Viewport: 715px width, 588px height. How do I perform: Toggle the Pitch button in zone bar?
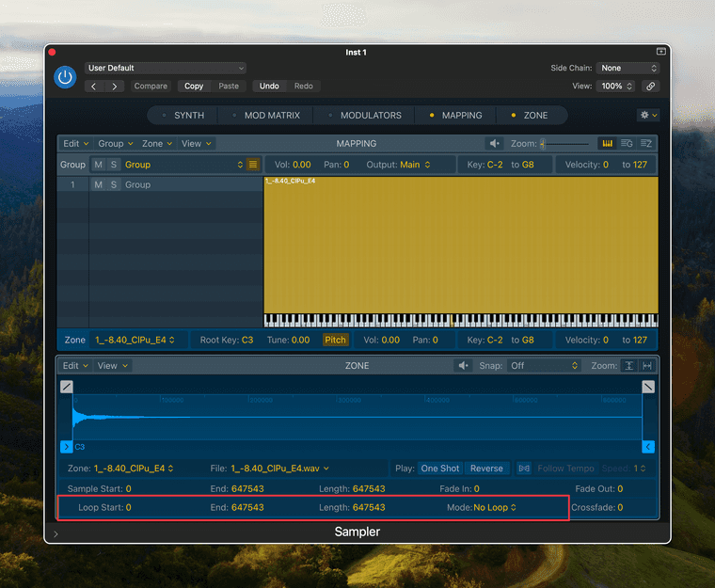click(335, 340)
